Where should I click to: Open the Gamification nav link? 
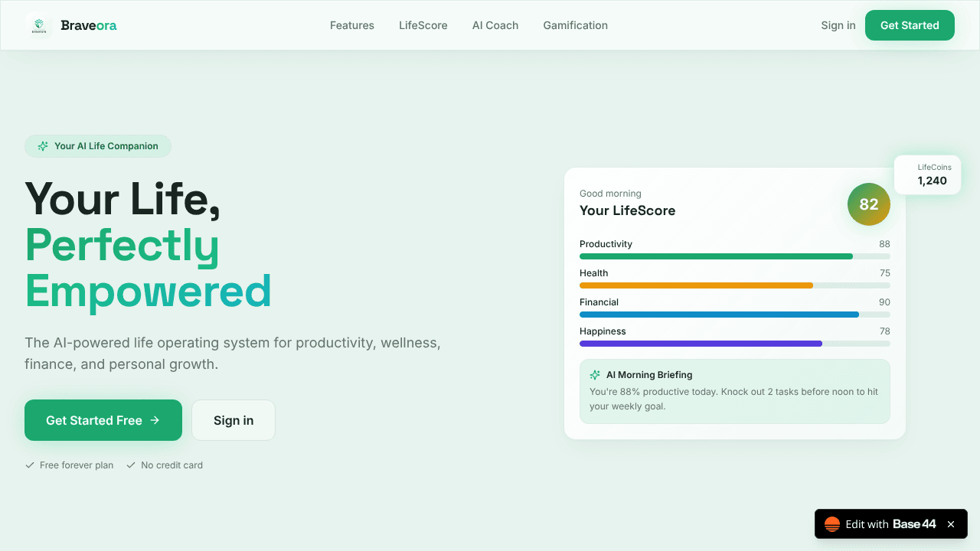[x=576, y=25]
